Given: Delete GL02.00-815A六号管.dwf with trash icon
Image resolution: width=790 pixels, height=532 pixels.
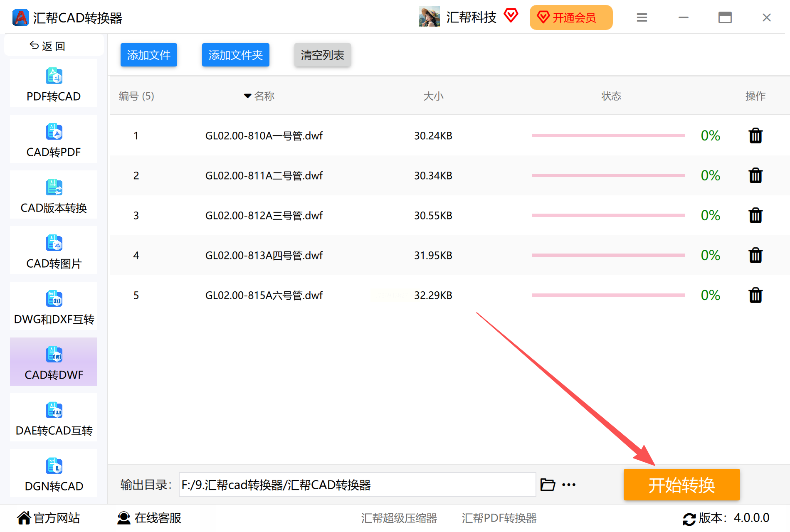Looking at the screenshot, I should point(755,295).
